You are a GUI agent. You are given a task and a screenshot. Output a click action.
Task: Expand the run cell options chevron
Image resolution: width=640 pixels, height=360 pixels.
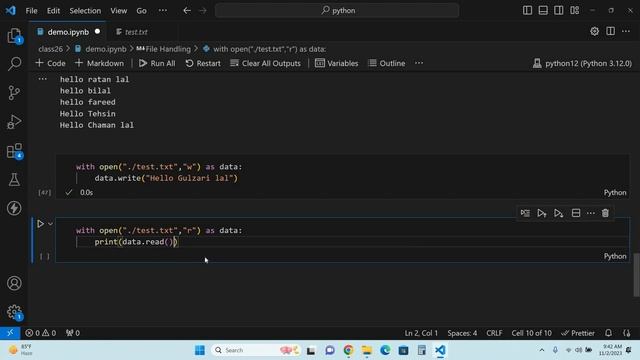click(50, 224)
